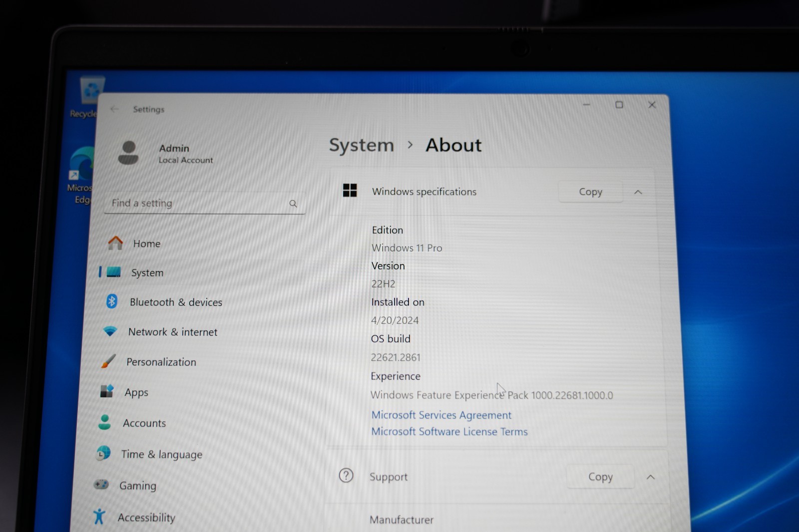This screenshot has height=532, width=799.
Task: Click the OS build 22621.2861 value
Action: point(396,357)
